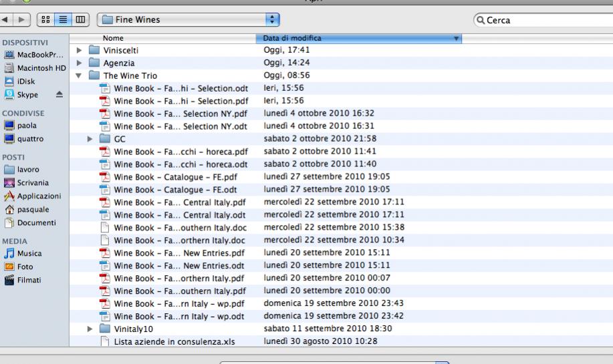Select Wine Book – Fa…orthern Italy.pdf
Image resolution: width=613 pixels, height=364 pixels.
coord(172,278)
